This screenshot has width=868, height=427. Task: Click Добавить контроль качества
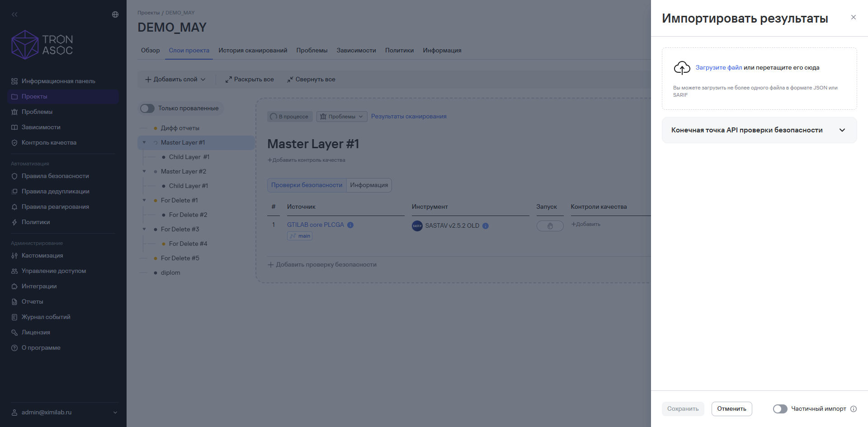coord(307,160)
